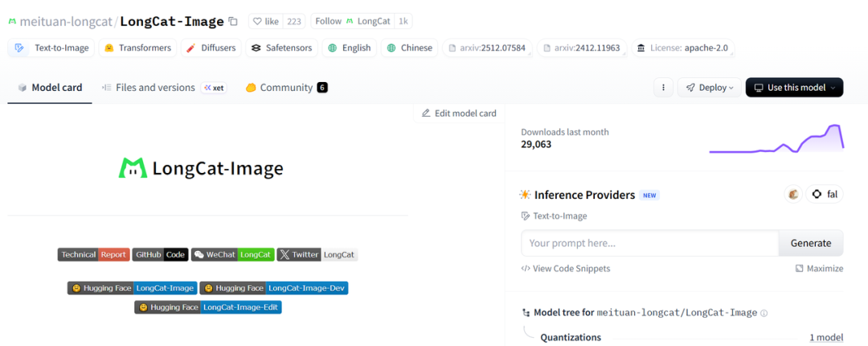868x346 pixels.
Task: Open the Technical Report badge
Action: click(x=93, y=254)
